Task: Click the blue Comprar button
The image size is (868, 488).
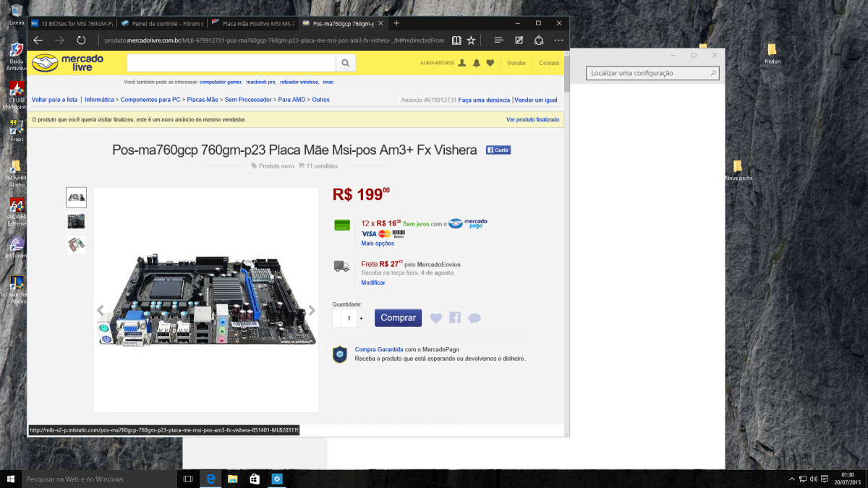Action: point(398,317)
